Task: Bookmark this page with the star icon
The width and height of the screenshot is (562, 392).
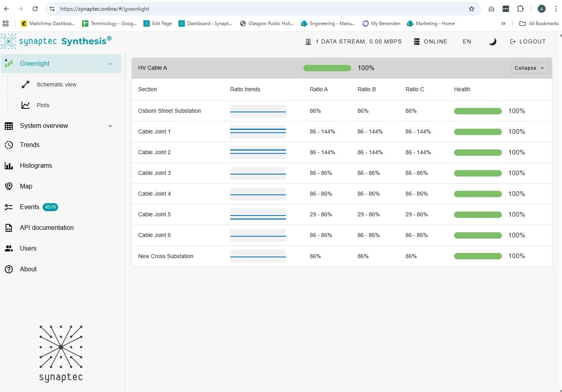Action: pyautogui.click(x=472, y=9)
